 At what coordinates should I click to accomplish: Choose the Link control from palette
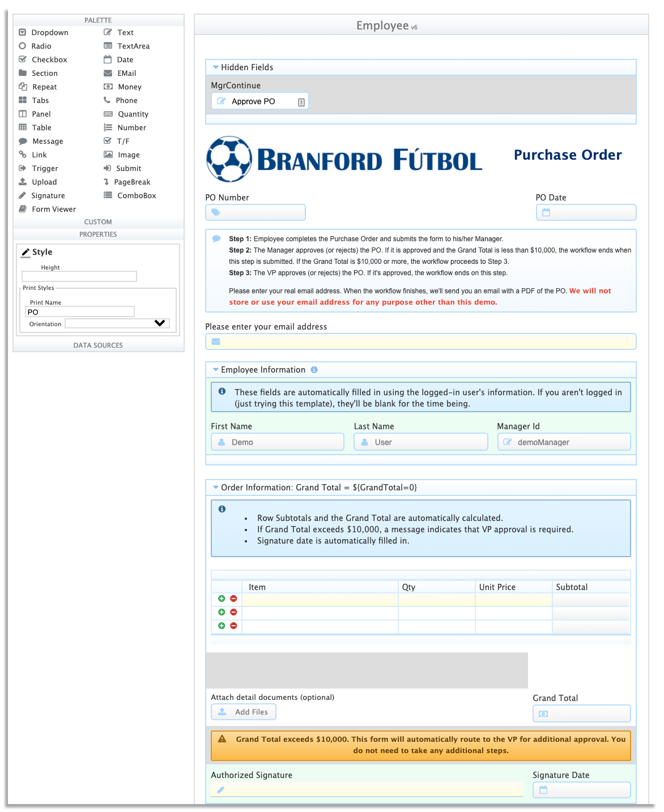[32, 155]
